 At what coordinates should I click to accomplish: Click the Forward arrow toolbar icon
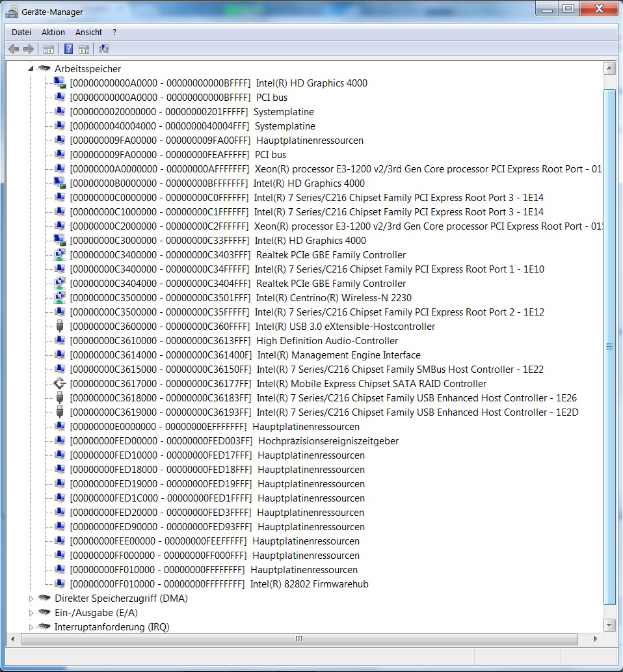pyautogui.click(x=28, y=49)
